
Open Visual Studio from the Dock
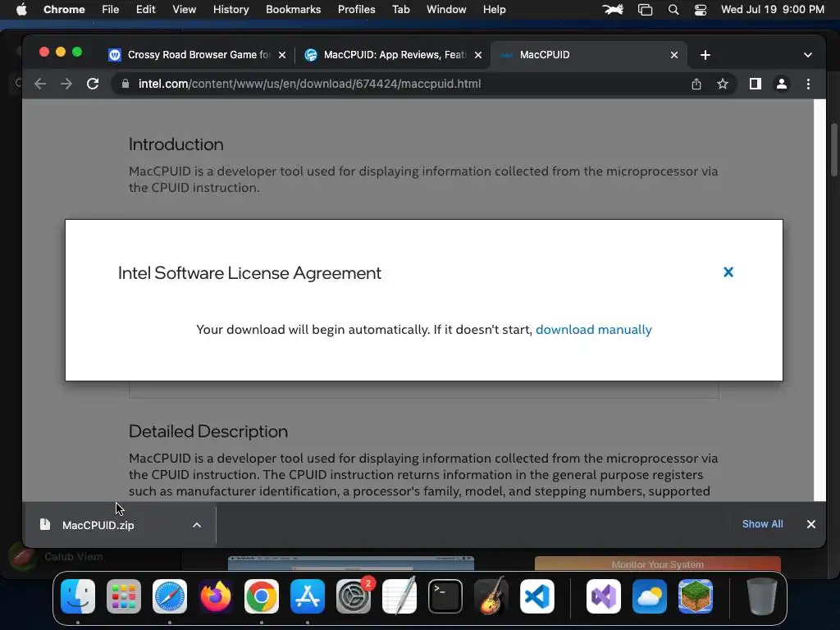click(604, 597)
